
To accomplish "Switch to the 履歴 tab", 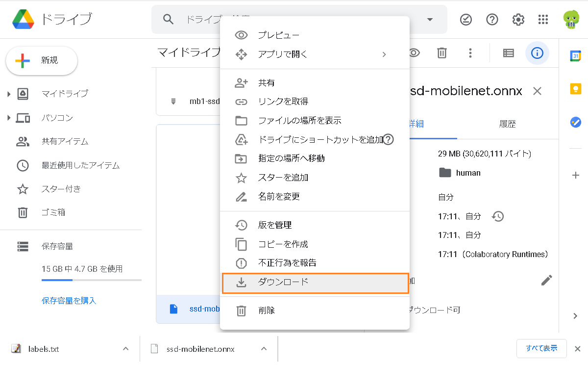I will pos(508,124).
